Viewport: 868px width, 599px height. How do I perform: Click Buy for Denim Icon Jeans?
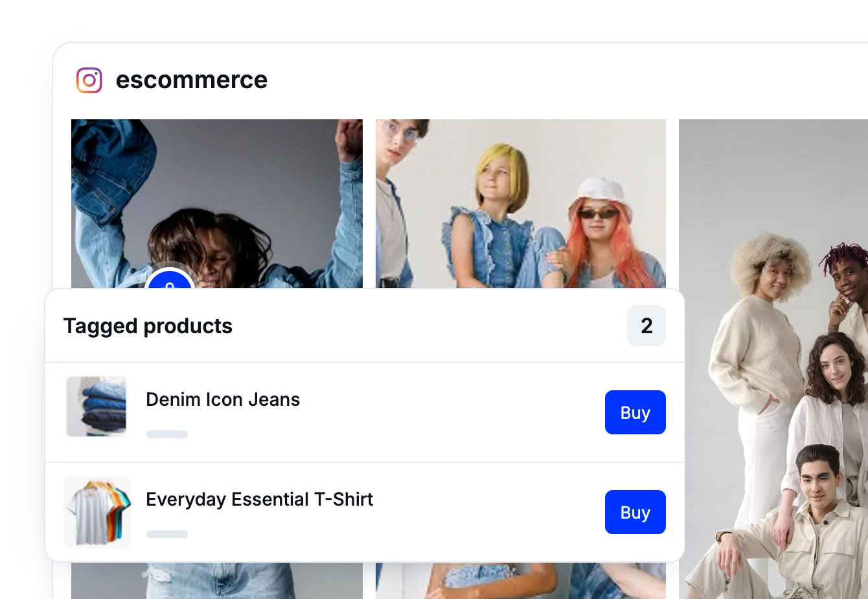click(x=635, y=412)
